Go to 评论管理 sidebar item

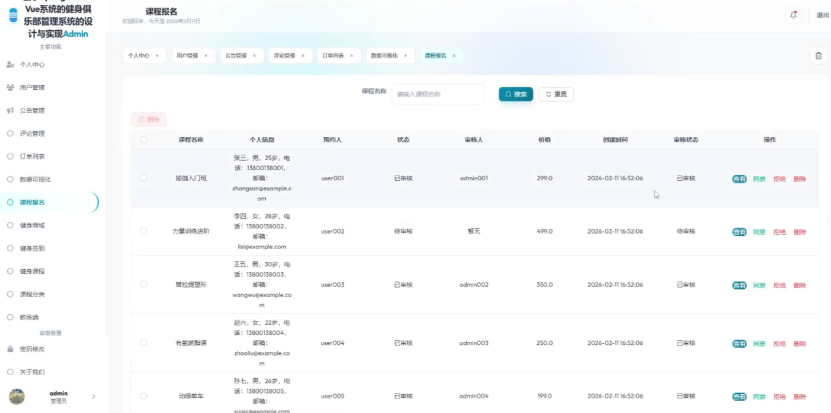pyautogui.click(x=32, y=134)
